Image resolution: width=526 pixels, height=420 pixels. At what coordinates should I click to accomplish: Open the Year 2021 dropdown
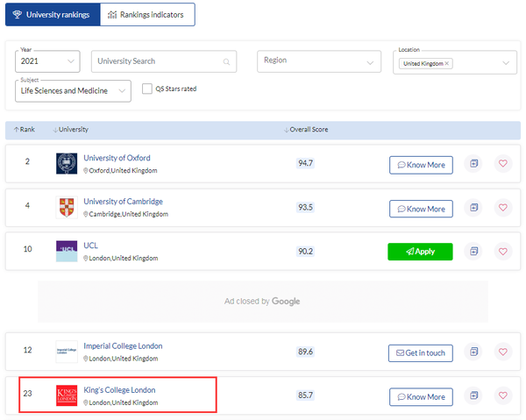47,61
